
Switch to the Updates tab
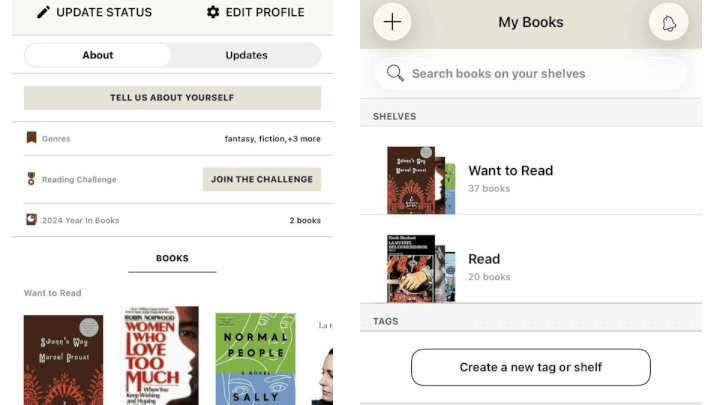pyautogui.click(x=246, y=55)
